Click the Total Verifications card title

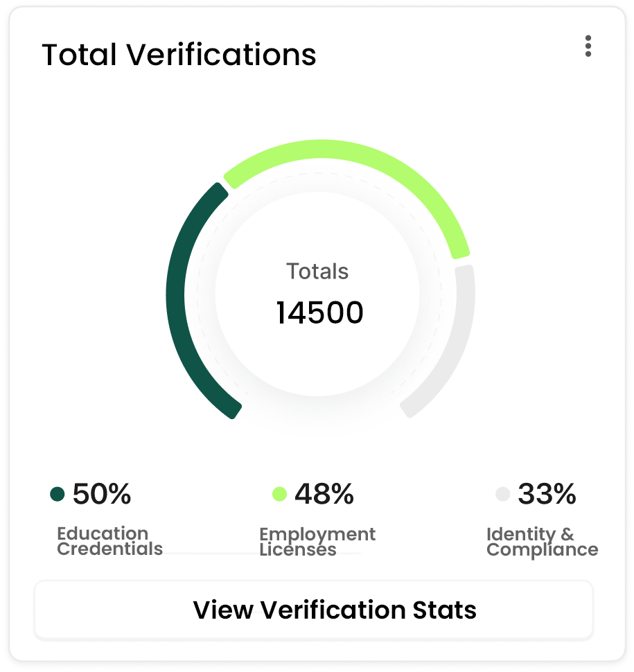coord(179,55)
